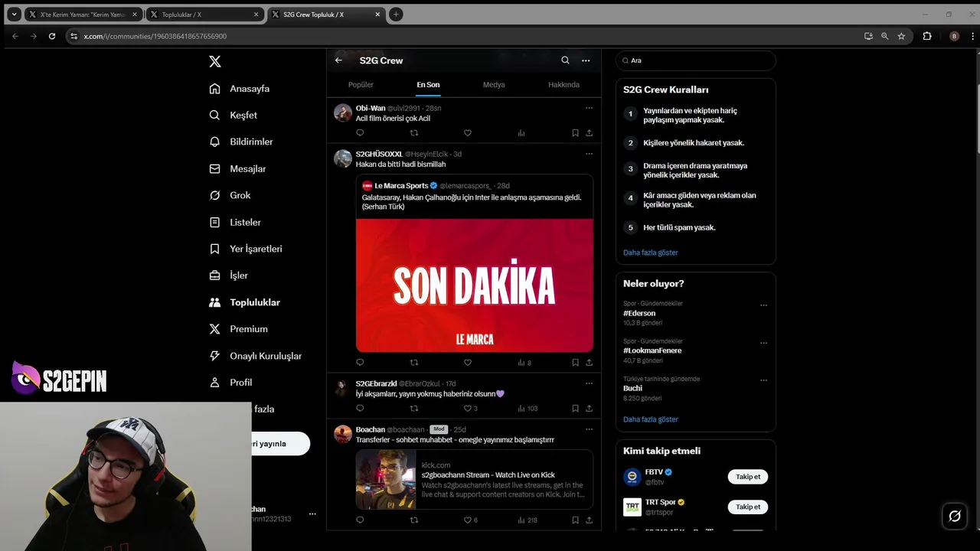Image resolution: width=980 pixels, height=551 pixels.
Task: Open more options for #Ederson trend
Action: point(763,305)
